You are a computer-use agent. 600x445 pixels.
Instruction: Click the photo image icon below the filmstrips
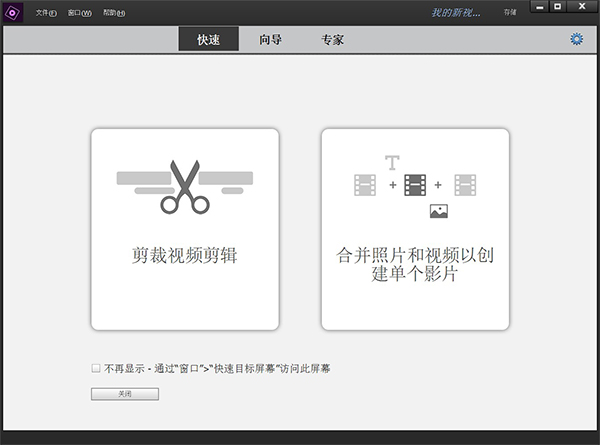[438, 211]
